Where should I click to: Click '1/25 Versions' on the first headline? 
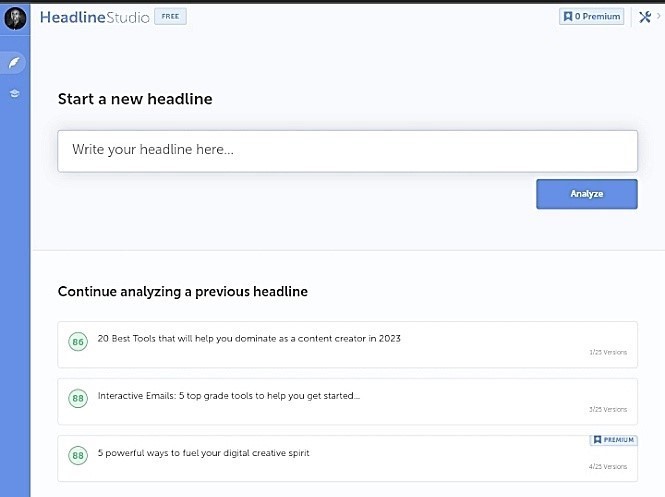pos(608,352)
